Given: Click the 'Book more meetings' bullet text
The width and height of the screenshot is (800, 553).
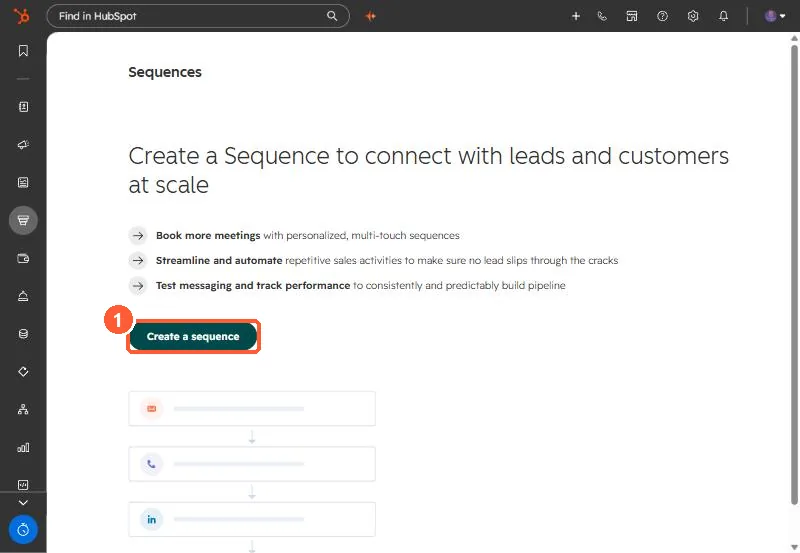Looking at the screenshot, I should click(x=208, y=236).
